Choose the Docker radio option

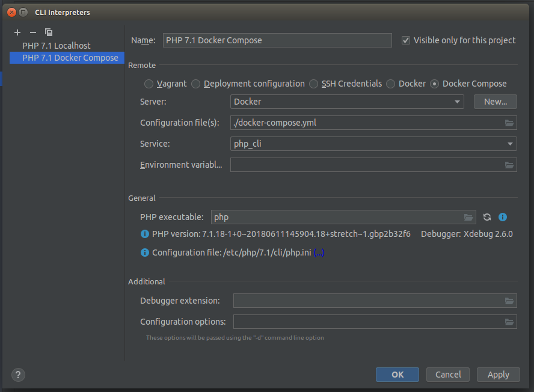pos(391,84)
